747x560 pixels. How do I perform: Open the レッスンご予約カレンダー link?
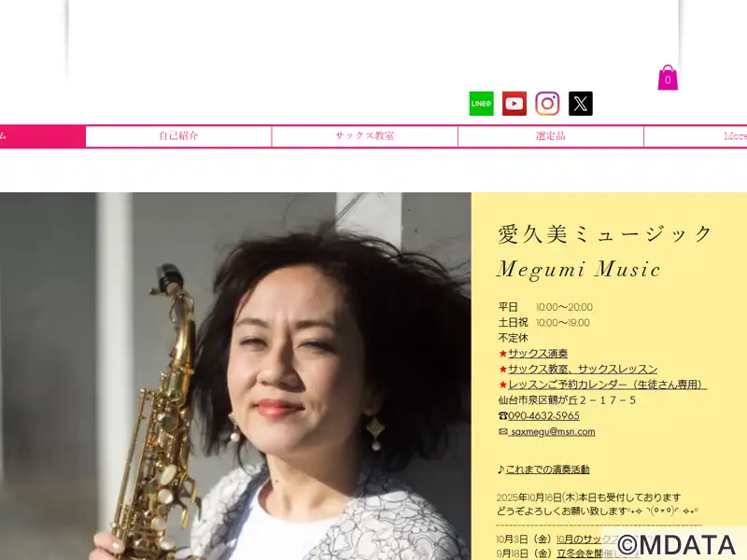click(x=608, y=385)
